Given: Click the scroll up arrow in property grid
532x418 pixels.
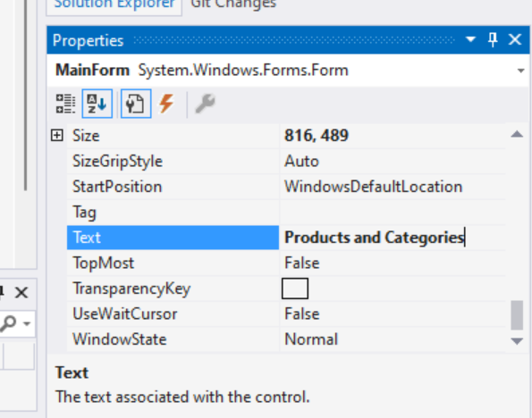Looking at the screenshot, I should [x=517, y=134].
